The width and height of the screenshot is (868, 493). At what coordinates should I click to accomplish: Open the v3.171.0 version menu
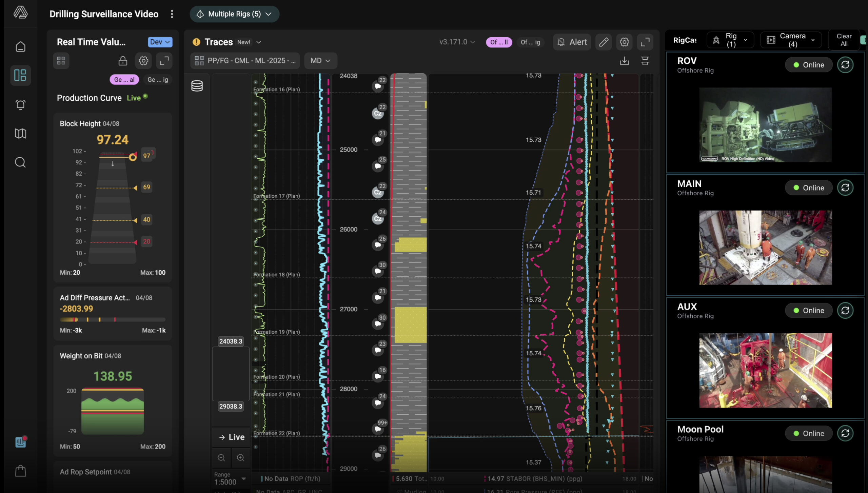click(x=457, y=42)
